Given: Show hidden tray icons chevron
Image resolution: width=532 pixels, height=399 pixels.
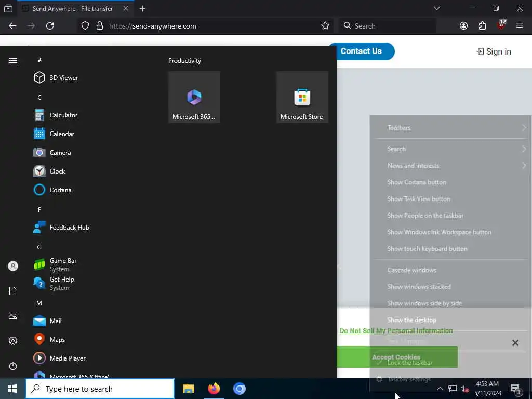Looking at the screenshot, I should (440, 389).
